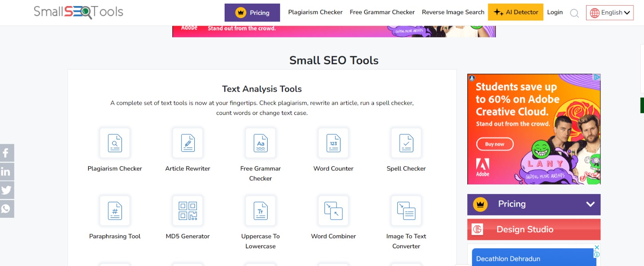
Task: Open the search magnifier in header
Action: tap(574, 13)
